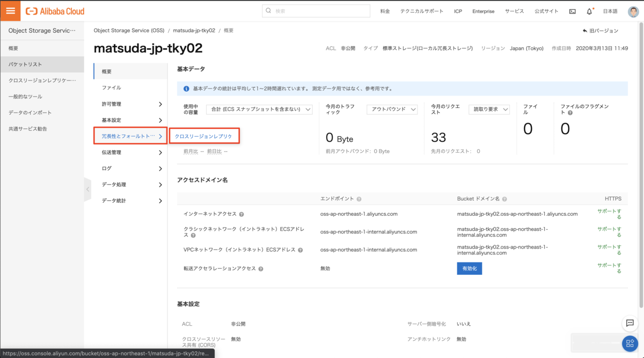Click the Cloud Shell terminal icon
Viewport: 644px width, 358px height.
pyautogui.click(x=573, y=11)
